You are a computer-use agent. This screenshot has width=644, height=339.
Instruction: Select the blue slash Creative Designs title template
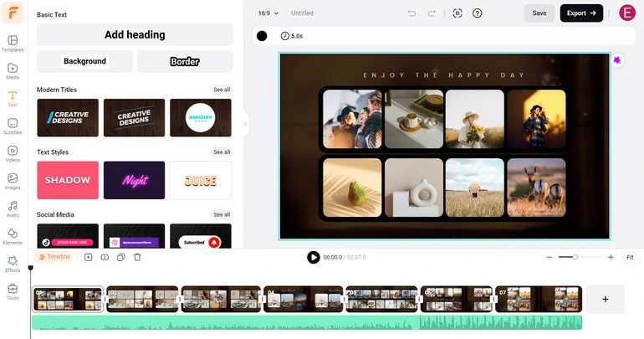pos(68,117)
